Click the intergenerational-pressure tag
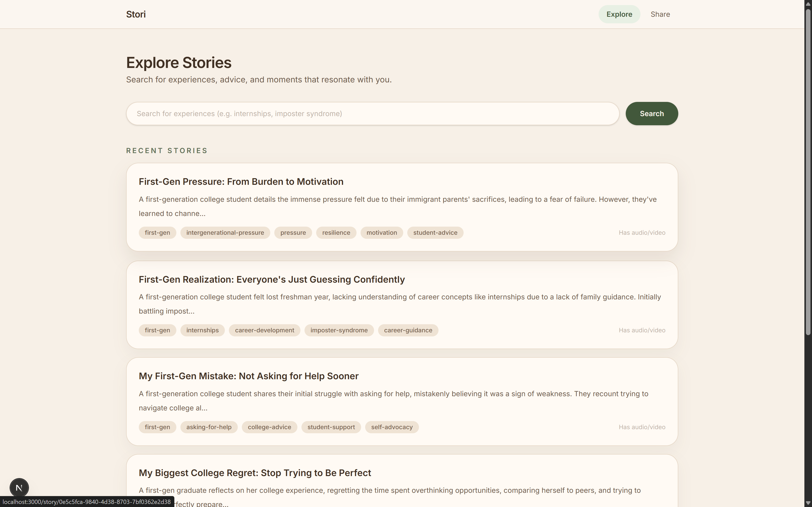Screen dimensions: 812x507 coord(225,233)
